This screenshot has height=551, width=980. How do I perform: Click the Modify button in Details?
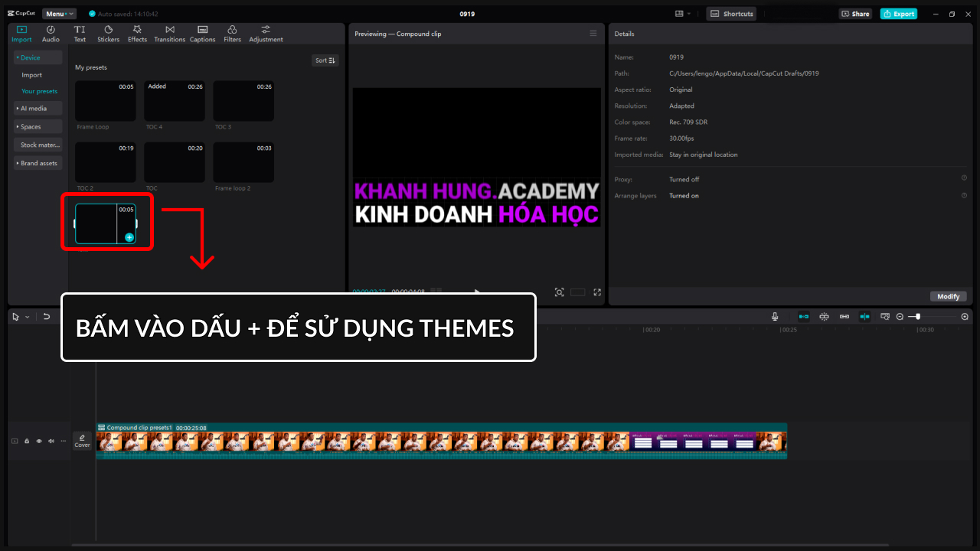pos(948,296)
